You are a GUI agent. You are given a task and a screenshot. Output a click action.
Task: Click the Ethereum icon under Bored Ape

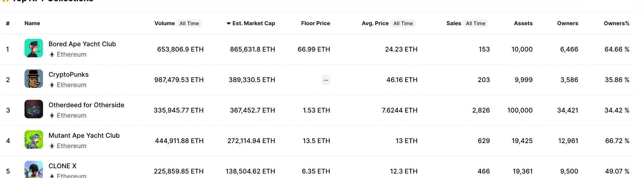(52, 55)
